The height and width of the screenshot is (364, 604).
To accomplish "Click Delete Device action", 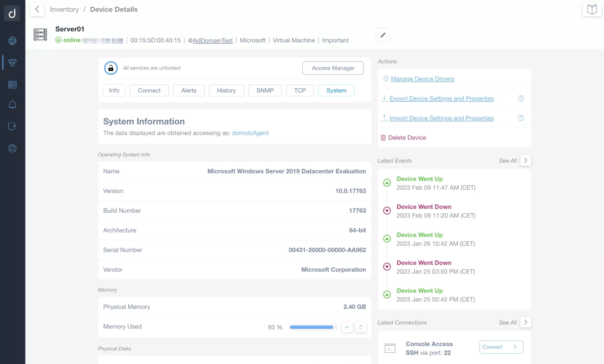I will tap(407, 138).
